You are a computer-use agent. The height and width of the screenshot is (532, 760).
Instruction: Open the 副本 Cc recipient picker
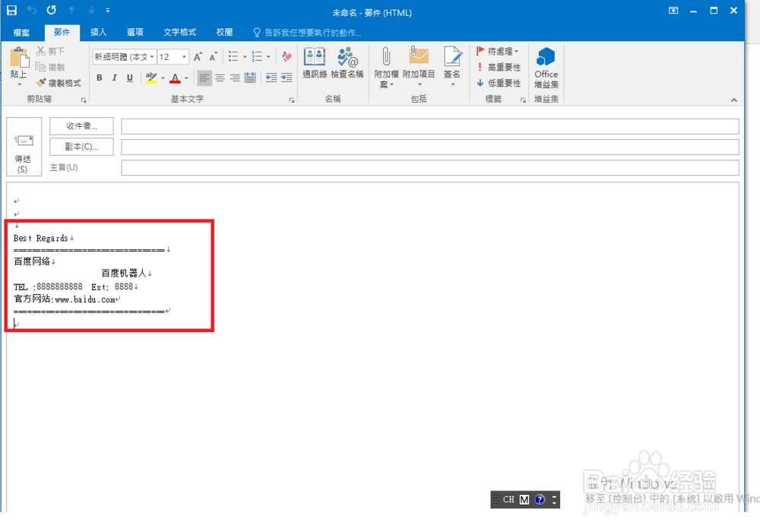(81, 147)
